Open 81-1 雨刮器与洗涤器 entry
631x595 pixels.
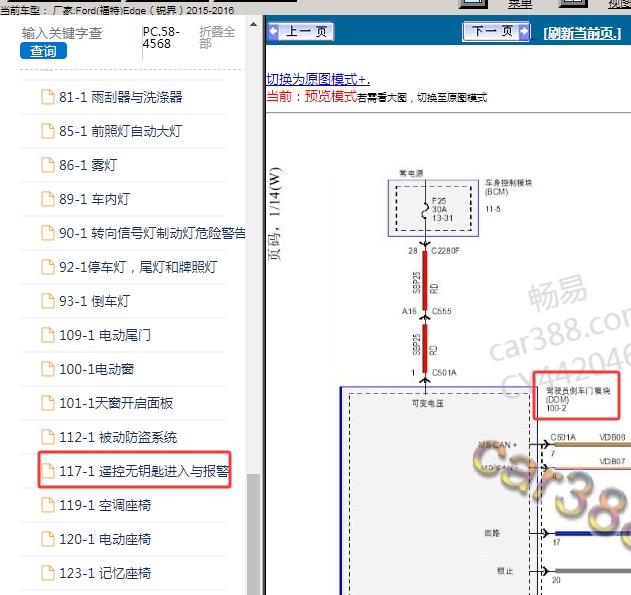click(x=121, y=97)
